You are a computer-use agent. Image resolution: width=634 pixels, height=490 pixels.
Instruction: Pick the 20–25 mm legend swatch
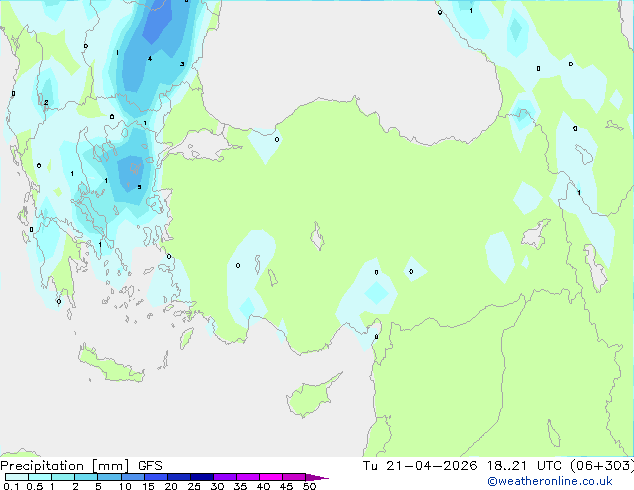click(179, 477)
